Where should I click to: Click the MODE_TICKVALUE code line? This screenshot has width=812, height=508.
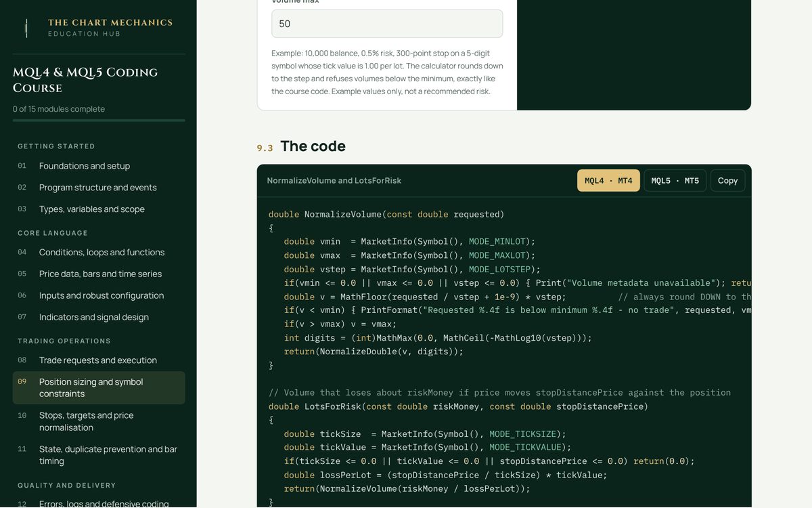[x=428, y=448]
